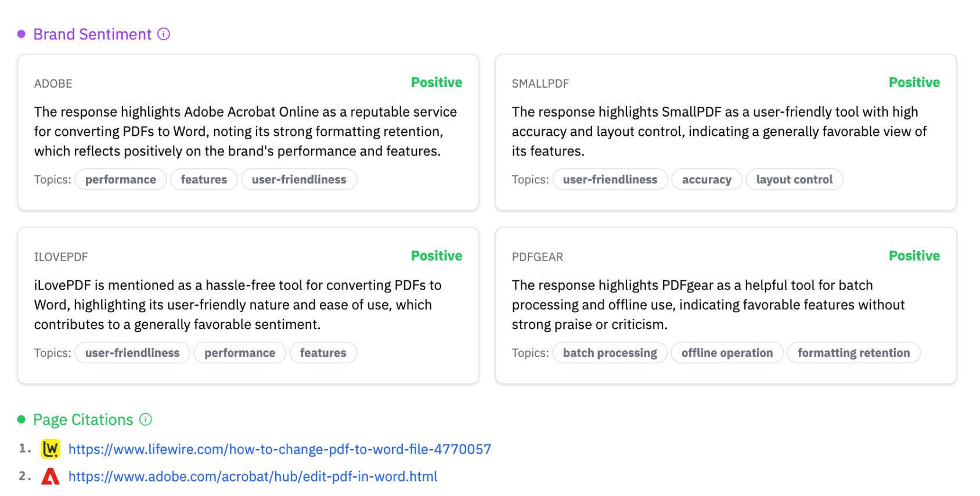
Task: Click the iLovePDF features topic tag
Action: coord(323,353)
